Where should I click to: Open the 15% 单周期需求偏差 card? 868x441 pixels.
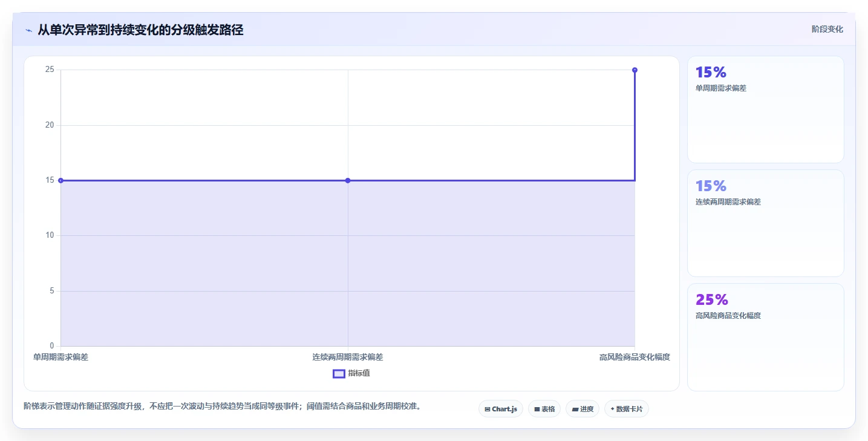tap(765, 109)
